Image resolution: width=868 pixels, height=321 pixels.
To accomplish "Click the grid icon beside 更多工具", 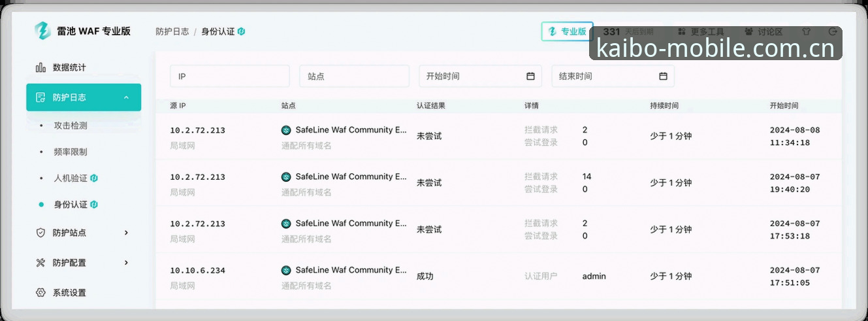I will click(x=682, y=31).
